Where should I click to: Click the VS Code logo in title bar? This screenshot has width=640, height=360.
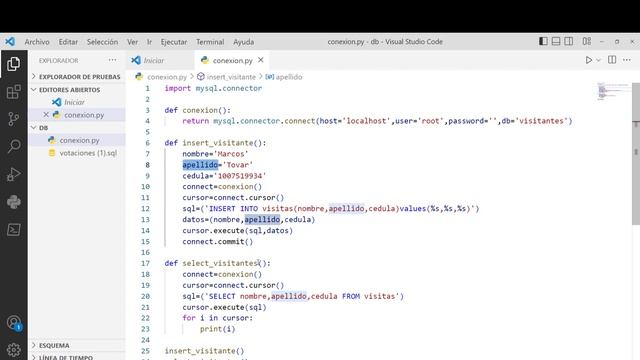(10, 42)
